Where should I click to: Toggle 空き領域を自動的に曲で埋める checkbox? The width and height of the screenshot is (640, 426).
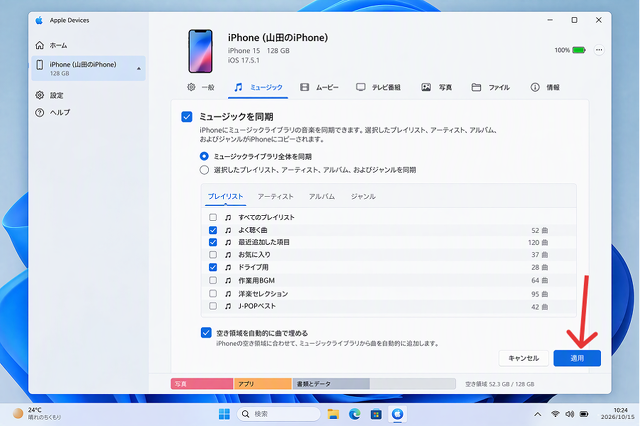[x=206, y=333]
